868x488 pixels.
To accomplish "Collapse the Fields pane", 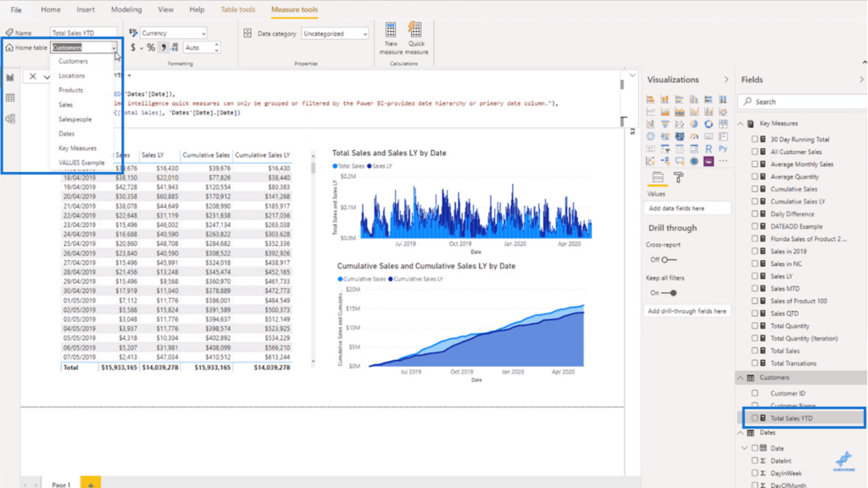I will coord(861,80).
